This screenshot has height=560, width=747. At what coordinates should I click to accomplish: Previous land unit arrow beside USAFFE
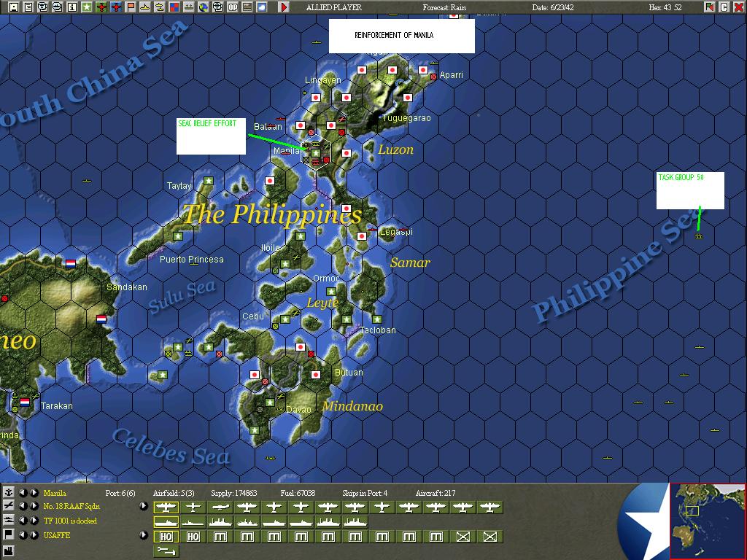tap(23, 534)
